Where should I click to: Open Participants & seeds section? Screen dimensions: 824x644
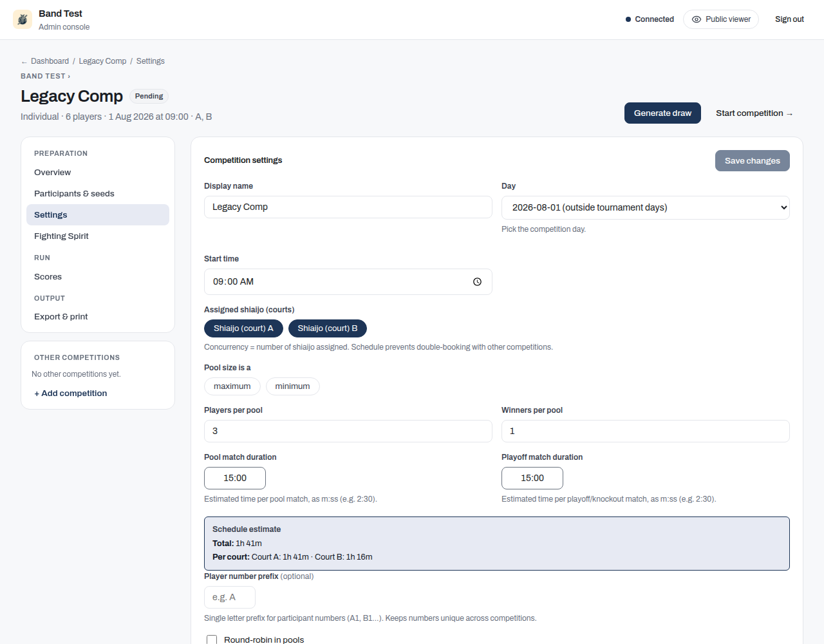point(98,194)
